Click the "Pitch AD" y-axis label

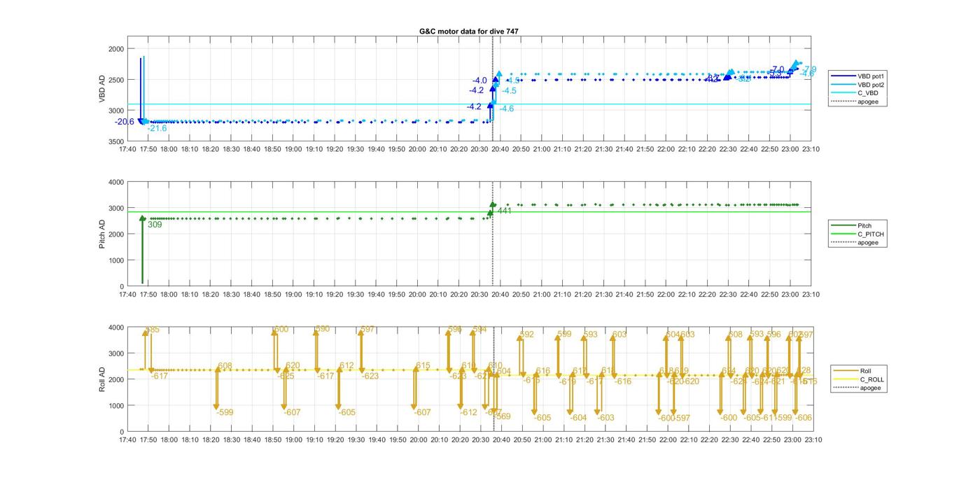click(x=102, y=234)
